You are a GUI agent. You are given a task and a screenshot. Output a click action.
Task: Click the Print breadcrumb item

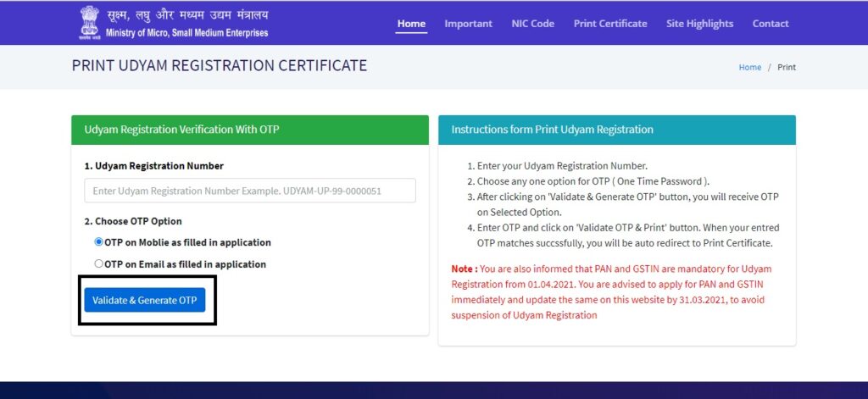[787, 67]
